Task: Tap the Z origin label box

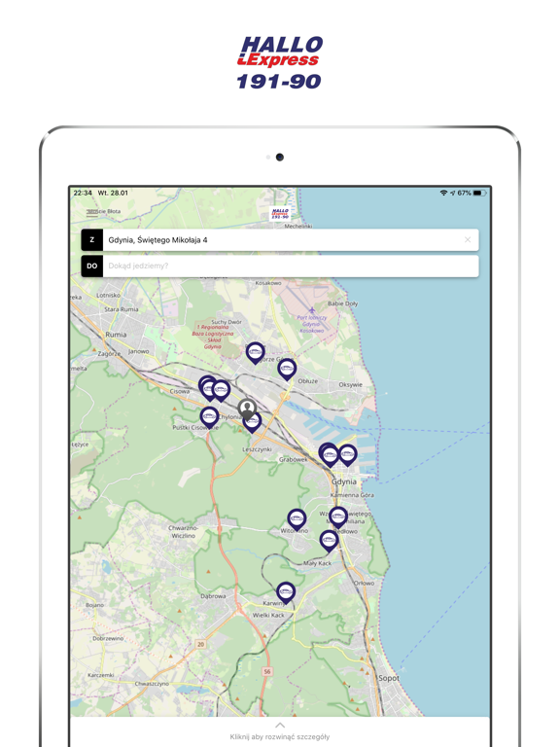Action: tap(92, 239)
